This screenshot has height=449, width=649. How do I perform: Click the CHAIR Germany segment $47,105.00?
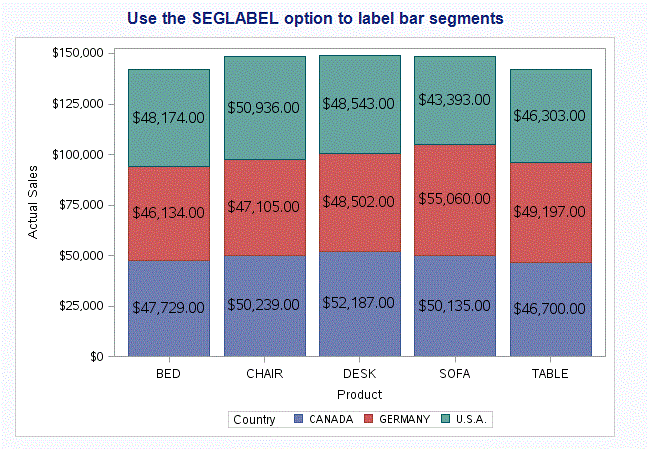coord(264,207)
